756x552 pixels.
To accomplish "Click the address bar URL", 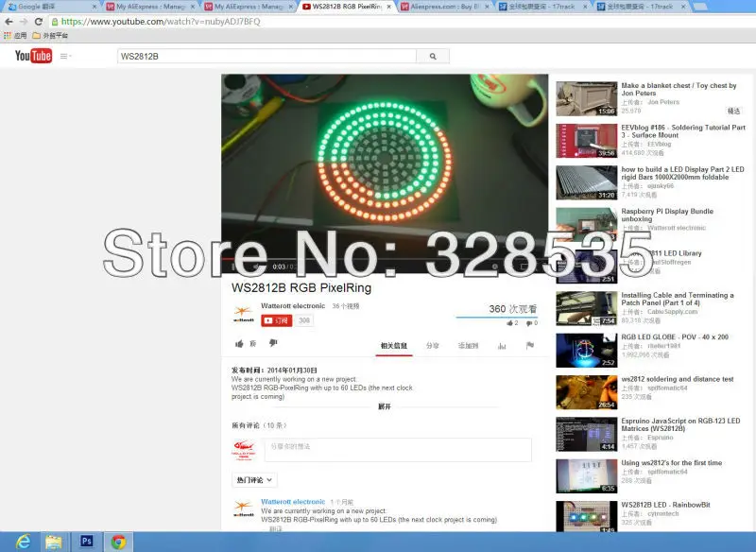I will click(x=161, y=22).
